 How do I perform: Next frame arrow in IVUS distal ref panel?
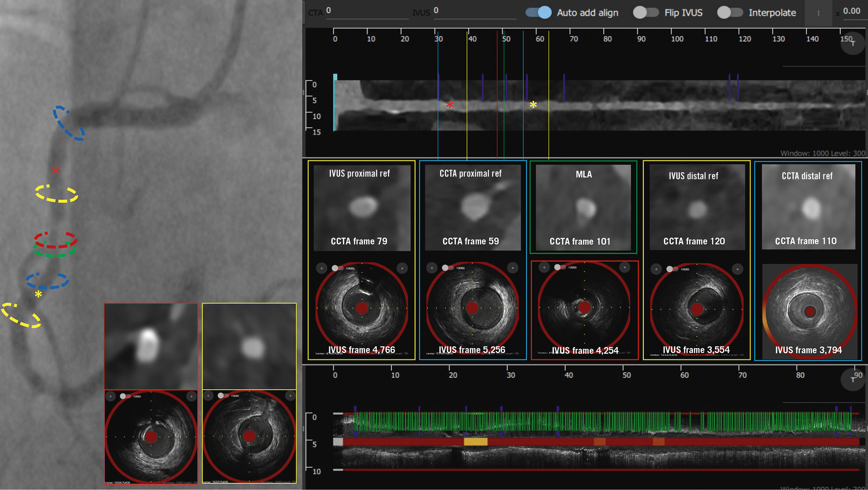737,269
